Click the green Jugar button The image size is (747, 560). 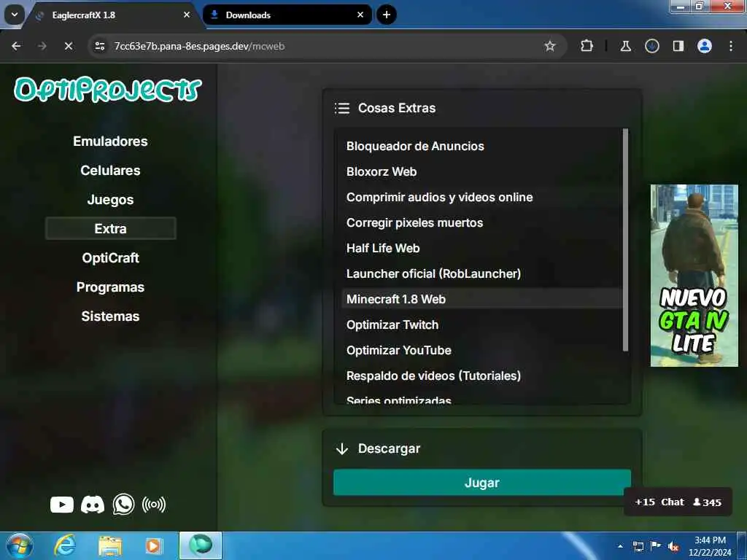coord(482,483)
